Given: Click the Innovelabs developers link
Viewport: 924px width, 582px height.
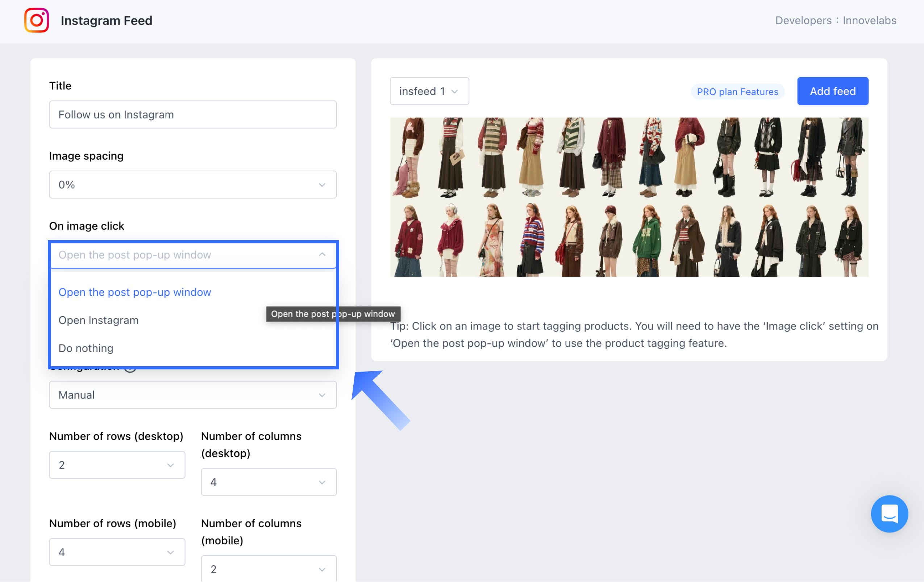Looking at the screenshot, I should 869,20.
